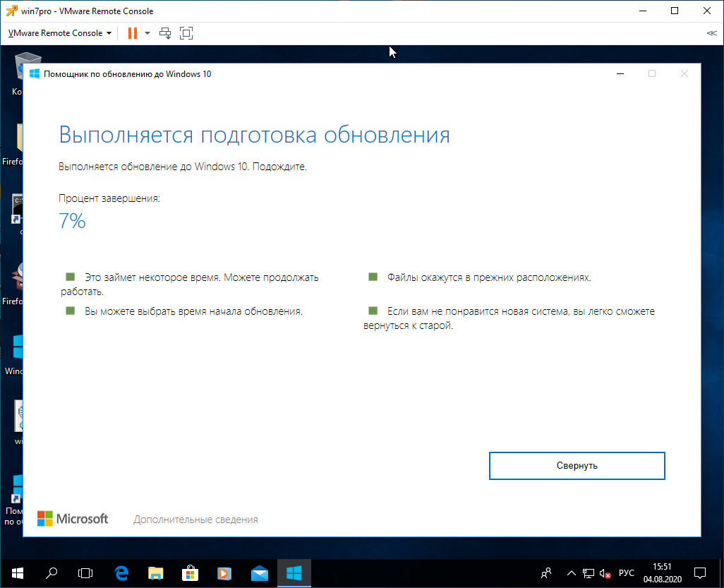724x588 pixels.
Task: Close the Windows 10 update assistant window
Action: pyautogui.click(x=684, y=74)
